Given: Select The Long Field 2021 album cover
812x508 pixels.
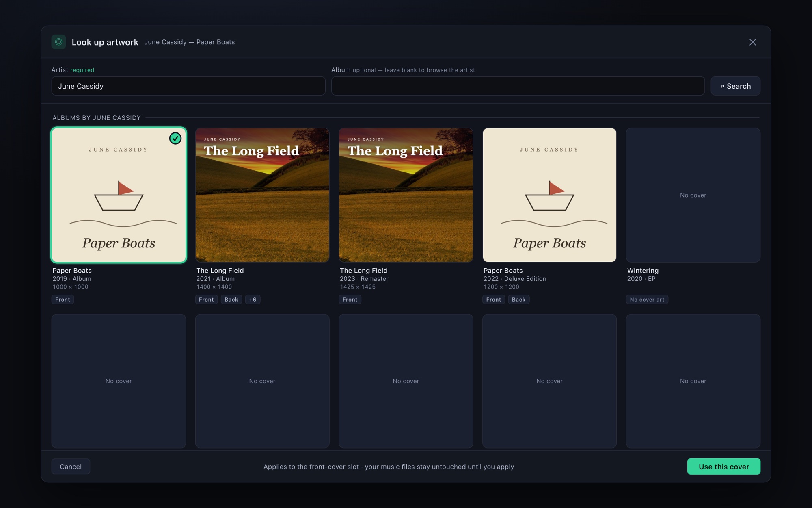Looking at the screenshot, I should [262, 195].
